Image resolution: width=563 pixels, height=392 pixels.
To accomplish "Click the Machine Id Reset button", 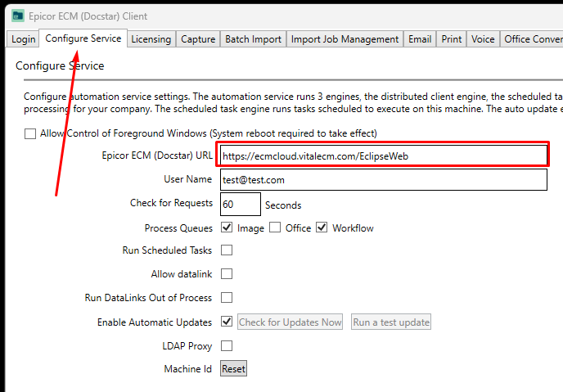I will pos(233,368).
